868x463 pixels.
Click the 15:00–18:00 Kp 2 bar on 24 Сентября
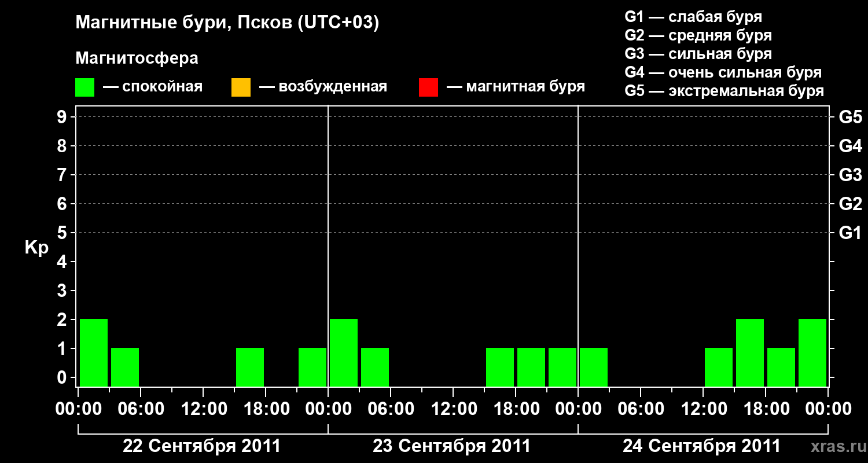750,352
